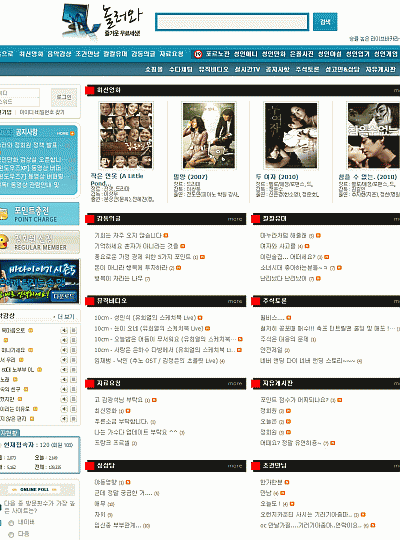The height and width of the screenshot is (540, 400).
Task: Open 실시간TV in the secondary navigation bar
Action: click(x=247, y=70)
